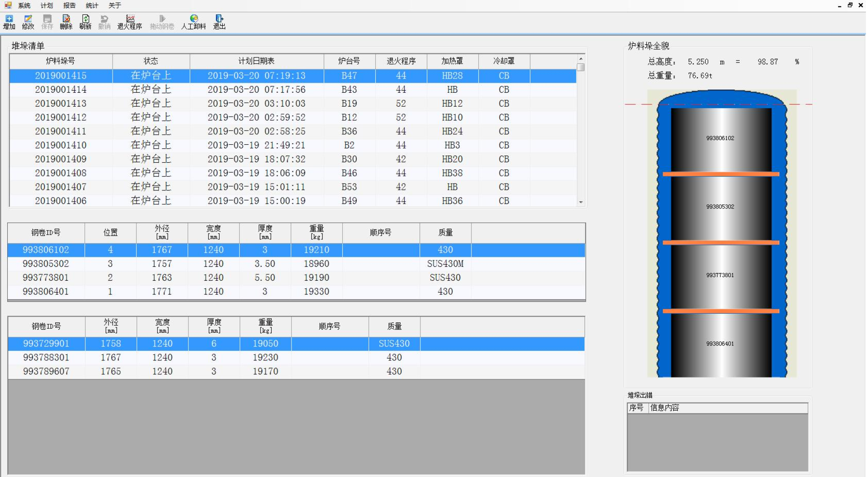
Task: Open the 计划 menu
Action: pyautogui.click(x=47, y=5)
